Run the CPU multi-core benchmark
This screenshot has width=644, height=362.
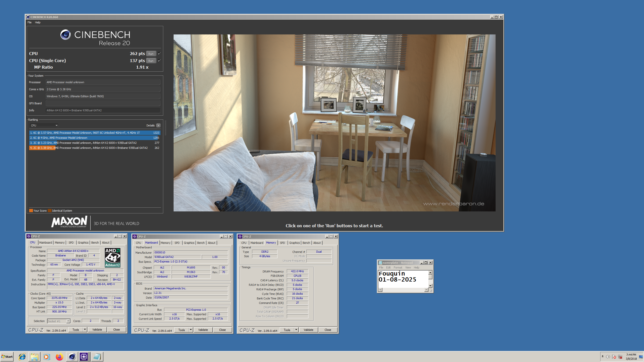coord(151,54)
